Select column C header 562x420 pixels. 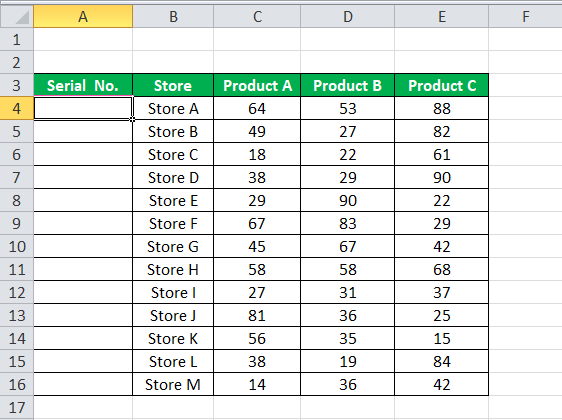[257, 16]
